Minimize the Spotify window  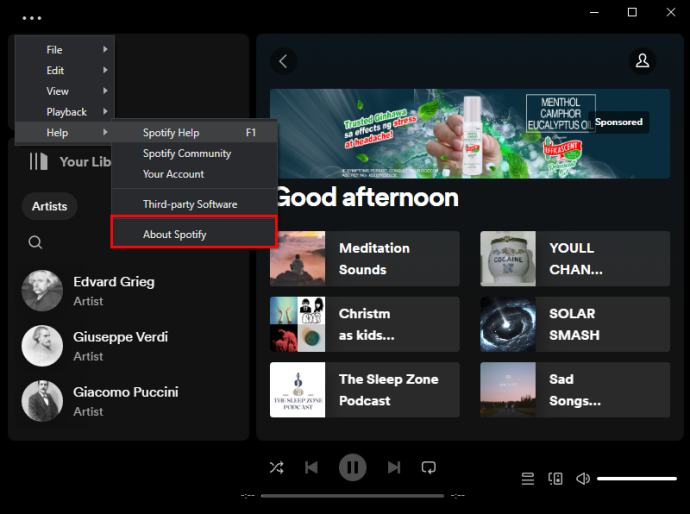click(x=595, y=12)
